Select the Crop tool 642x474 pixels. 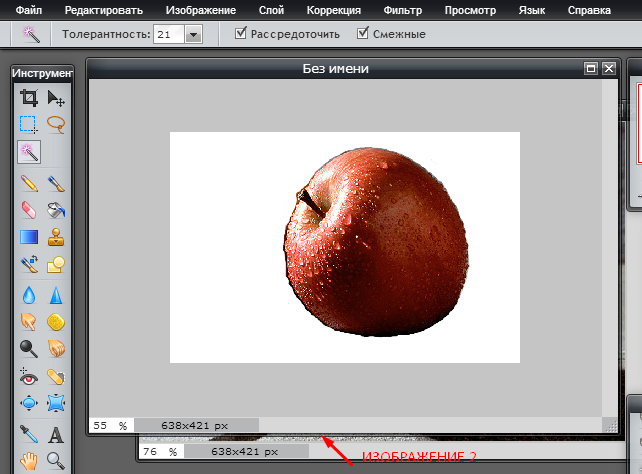tap(29, 98)
